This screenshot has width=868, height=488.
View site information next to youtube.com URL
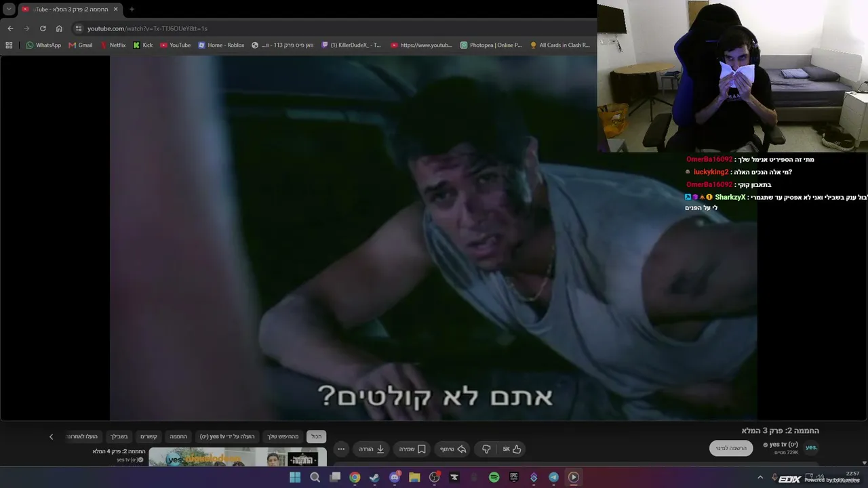(79, 28)
